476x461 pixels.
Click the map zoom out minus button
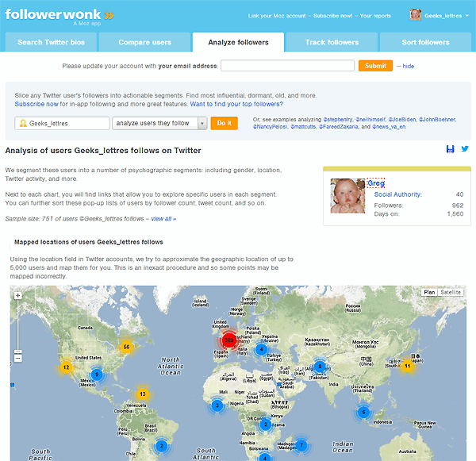pyautogui.click(x=18, y=359)
